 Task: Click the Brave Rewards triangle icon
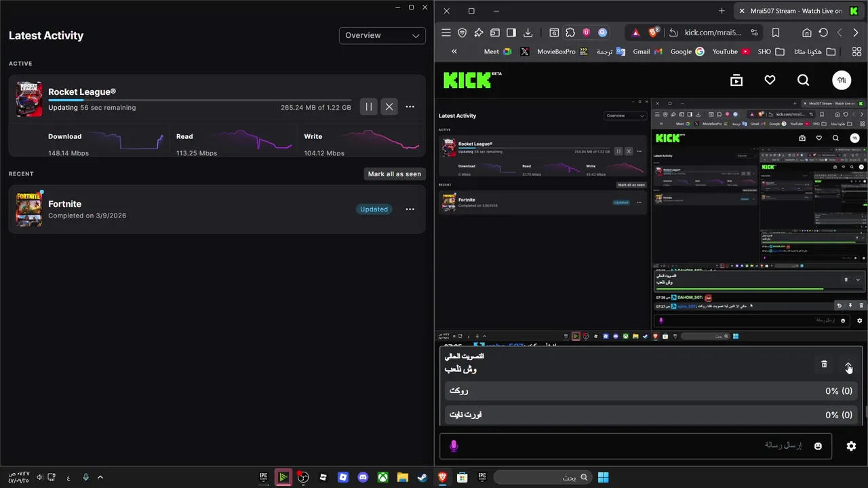635,33
